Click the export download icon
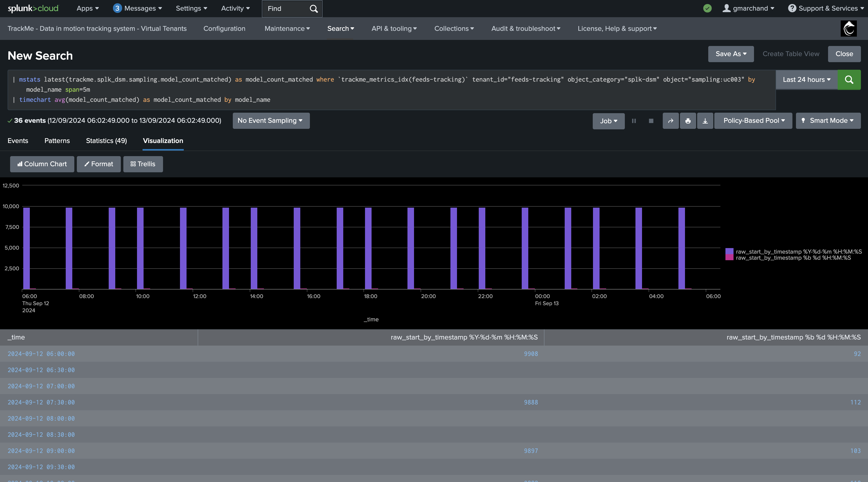This screenshot has width=868, height=482. [x=705, y=121]
